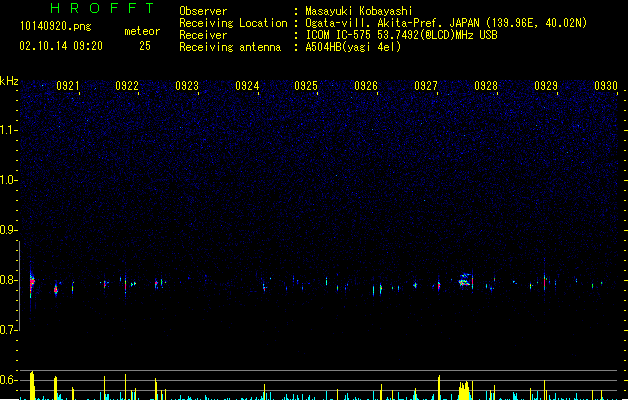Click the 0923 time marker

pyautogui.click(x=187, y=86)
